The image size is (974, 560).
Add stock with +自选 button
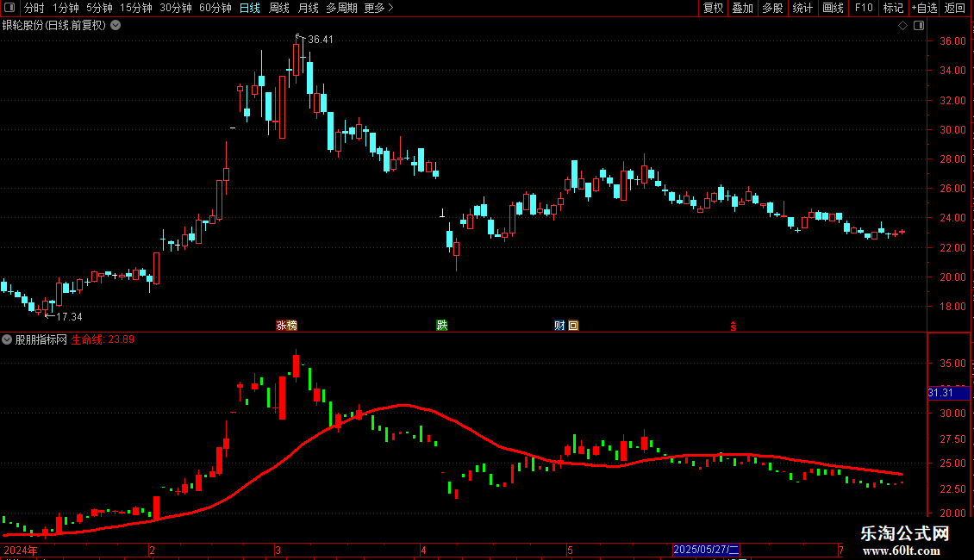coord(924,8)
